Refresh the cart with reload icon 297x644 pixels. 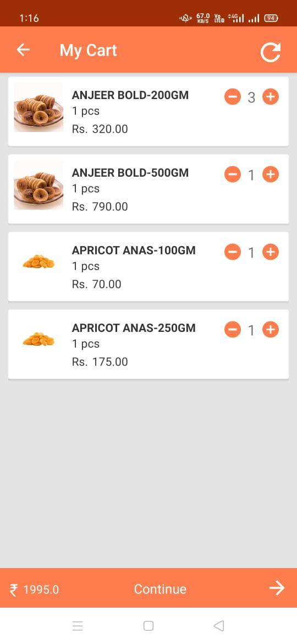(x=271, y=52)
